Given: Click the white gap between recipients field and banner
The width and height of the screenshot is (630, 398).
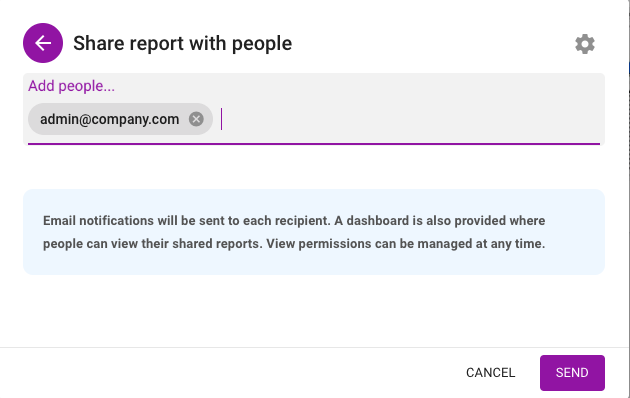Looking at the screenshot, I should (x=314, y=167).
